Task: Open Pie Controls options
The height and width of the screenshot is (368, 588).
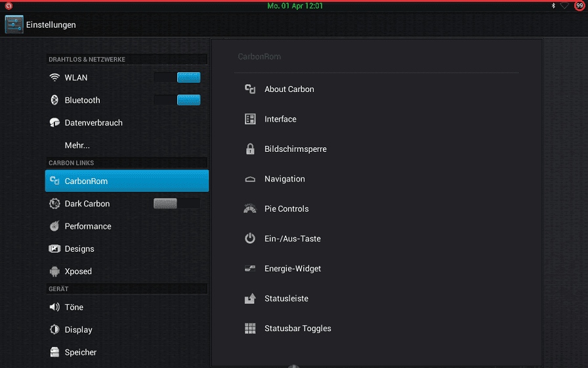Action: [377, 209]
